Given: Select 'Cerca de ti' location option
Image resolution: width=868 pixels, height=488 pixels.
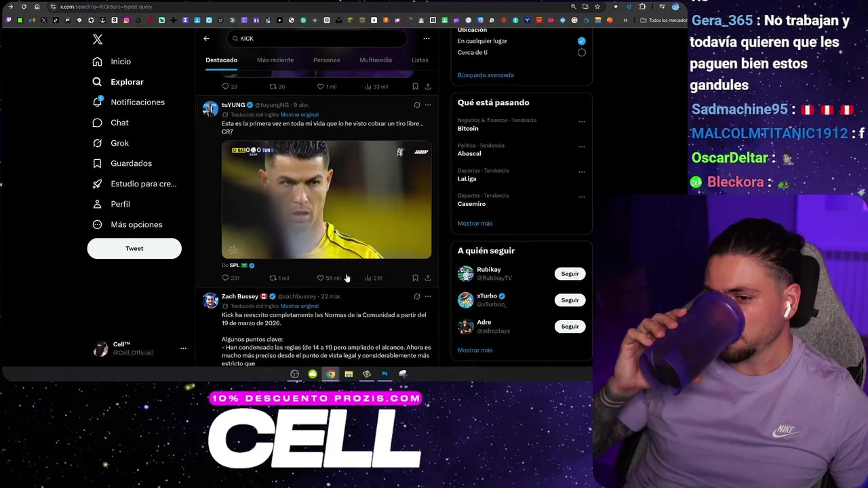Looking at the screenshot, I should (x=581, y=53).
